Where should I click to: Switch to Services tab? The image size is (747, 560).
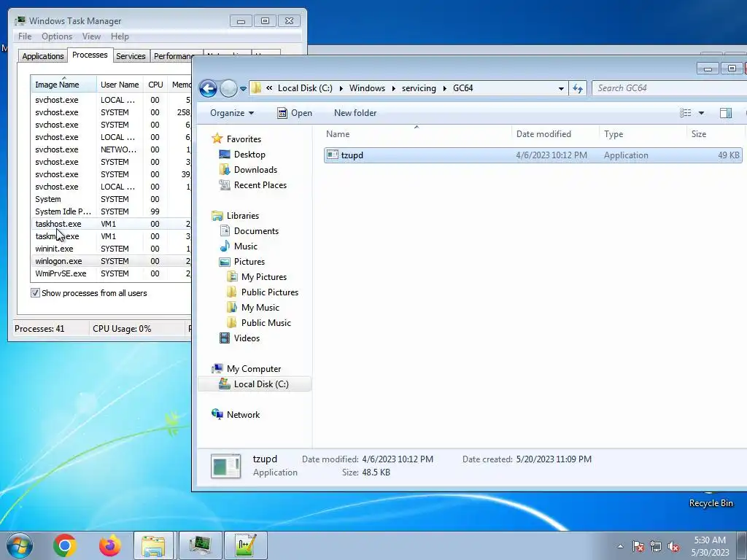tap(131, 56)
